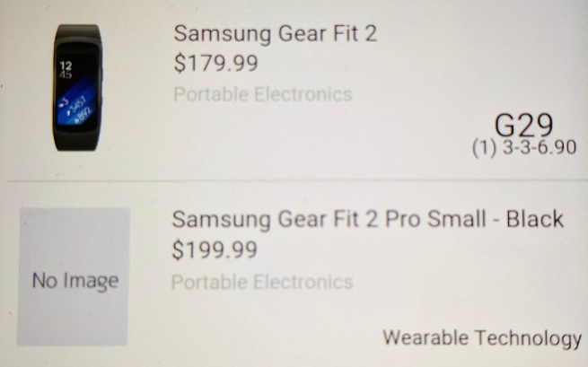This screenshot has width=588, height=367.
Task: Tap the blue fitness stats on watch image
Action: (76, 110)
